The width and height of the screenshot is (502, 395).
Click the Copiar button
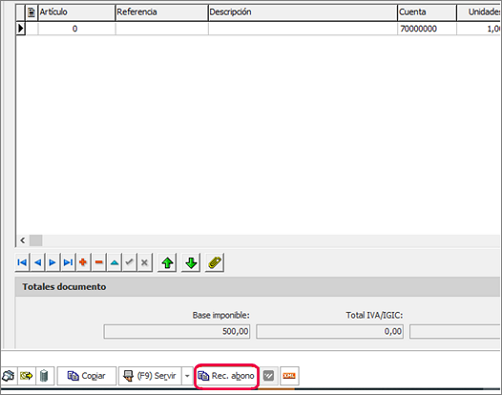pyautogui.click(x=87, y=376)
